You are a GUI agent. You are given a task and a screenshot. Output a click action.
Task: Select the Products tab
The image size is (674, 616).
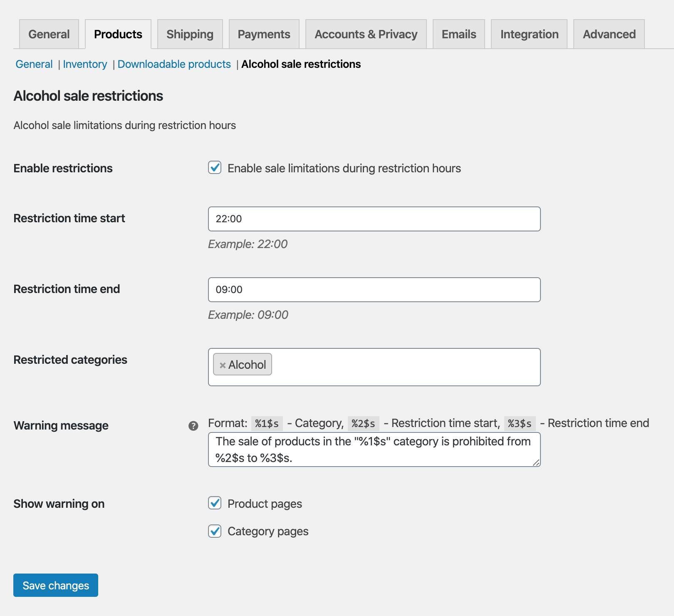[x=118, y=34]
